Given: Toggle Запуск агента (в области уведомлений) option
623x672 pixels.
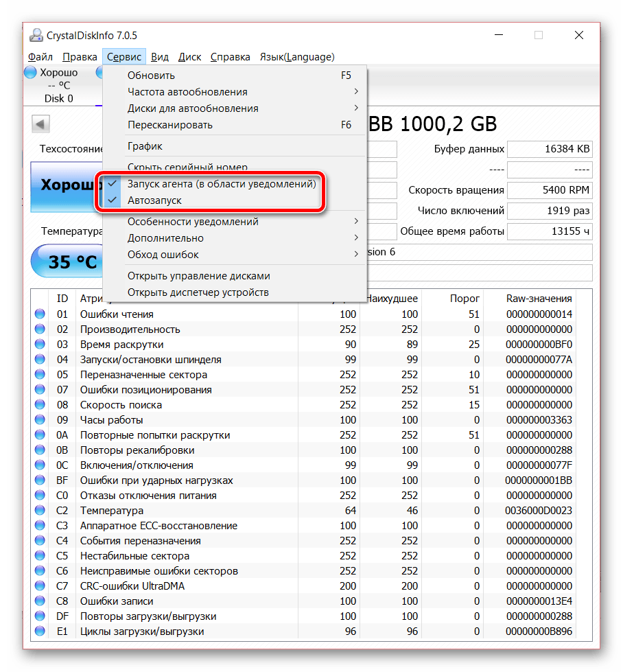Looking at the screenshot, I should tap(221, 184).
